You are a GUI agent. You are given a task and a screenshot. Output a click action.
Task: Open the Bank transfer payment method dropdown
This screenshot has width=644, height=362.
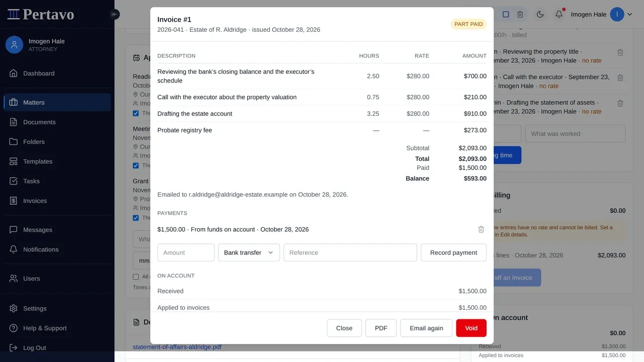click(249, 252)
